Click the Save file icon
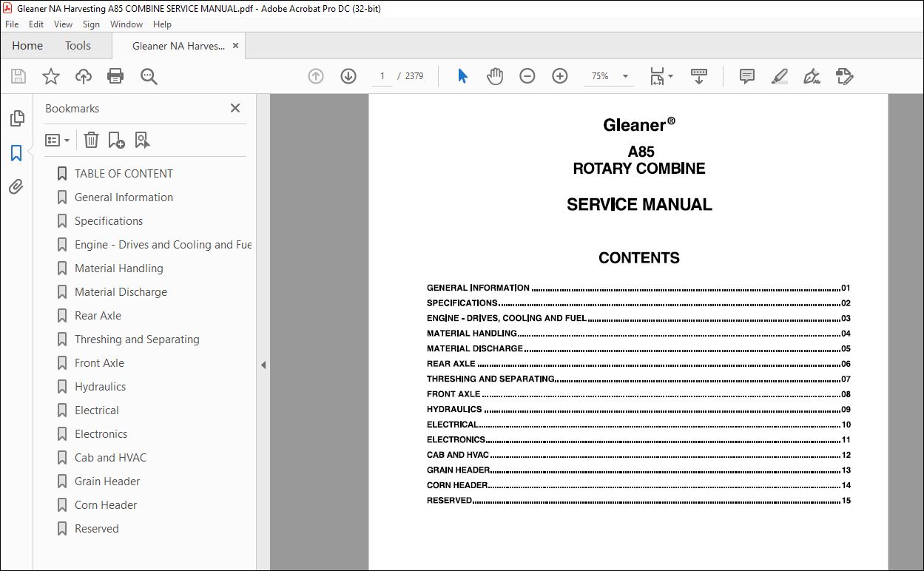This screenshot has width=924, height=571. coord(18,76)
